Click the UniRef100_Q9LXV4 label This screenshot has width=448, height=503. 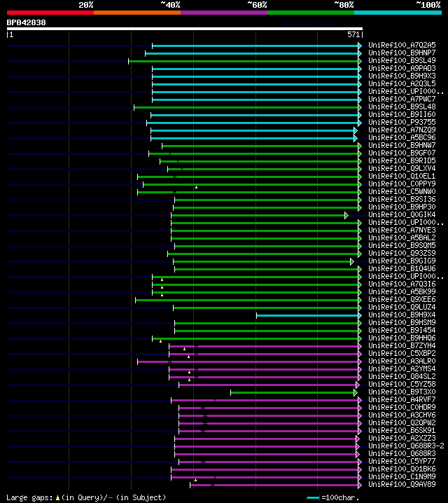click(402, 168)
